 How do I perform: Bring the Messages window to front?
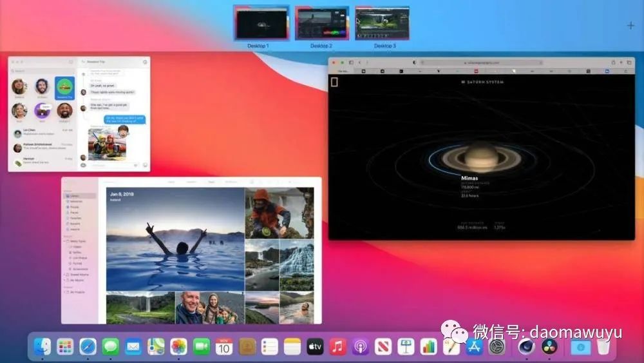79,115
